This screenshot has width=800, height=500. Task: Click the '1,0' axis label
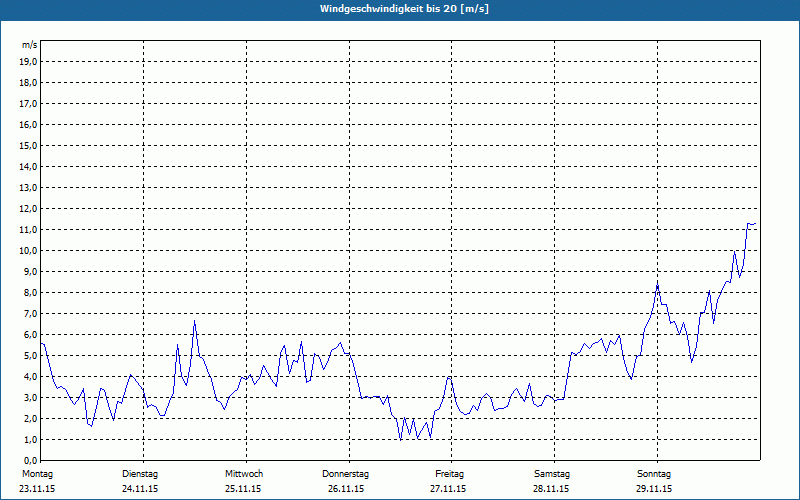pos(30,439)
